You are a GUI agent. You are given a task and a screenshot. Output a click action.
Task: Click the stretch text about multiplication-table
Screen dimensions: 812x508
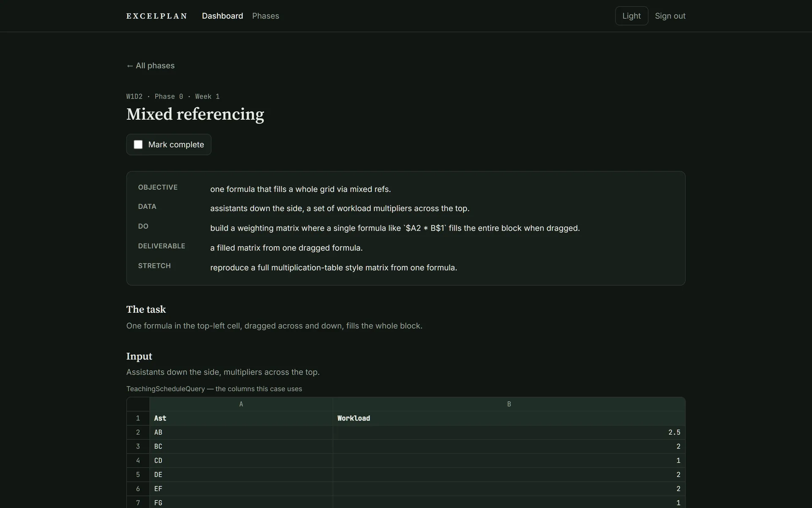(x=334, y=268)
